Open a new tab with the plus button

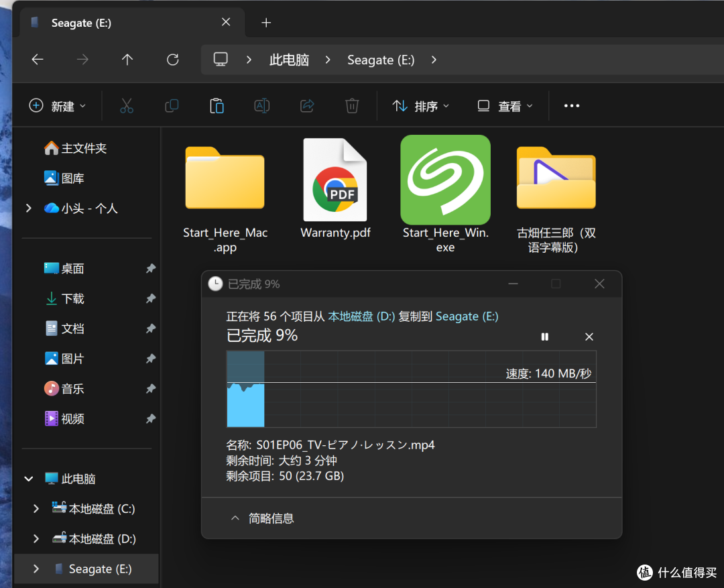tap(266, 23)
